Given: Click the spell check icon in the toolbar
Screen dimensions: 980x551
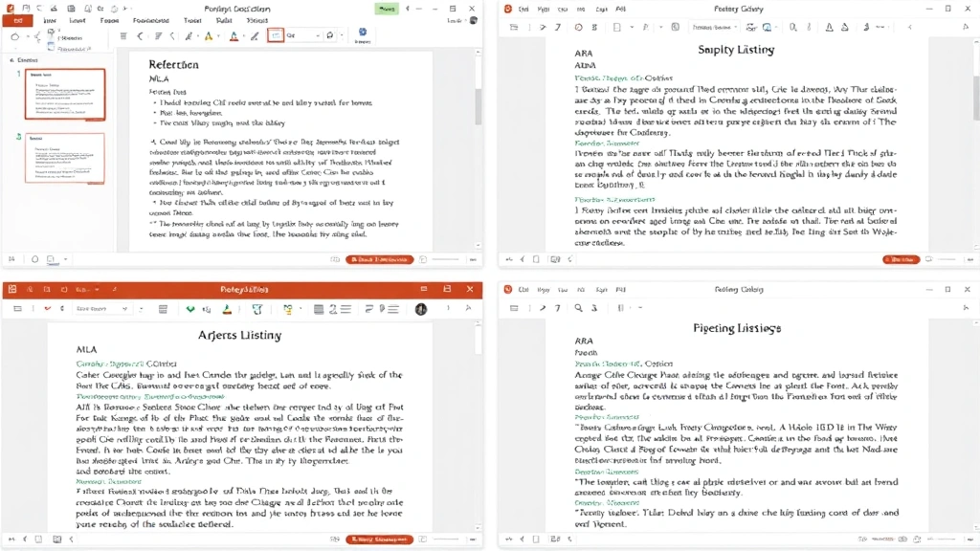Looking at the screenshot, I should 48,308.
